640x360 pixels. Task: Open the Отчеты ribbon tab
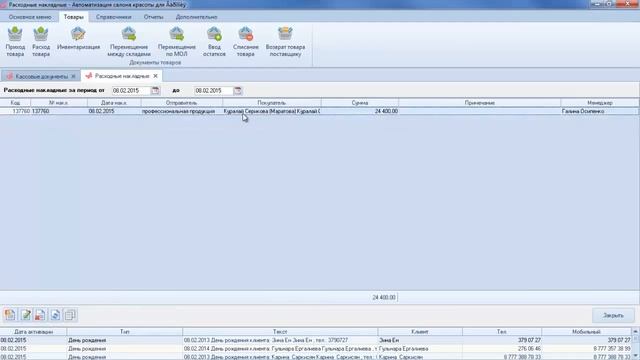pyautogui.click(x=153, y=17)
